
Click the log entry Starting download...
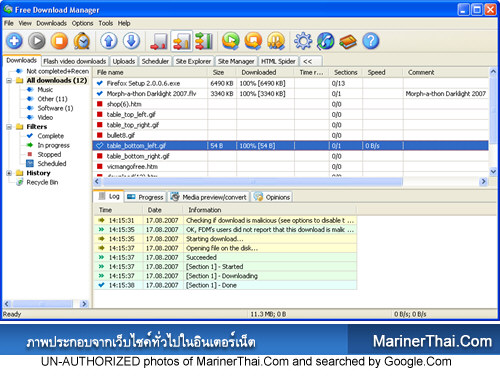[225, 239]
